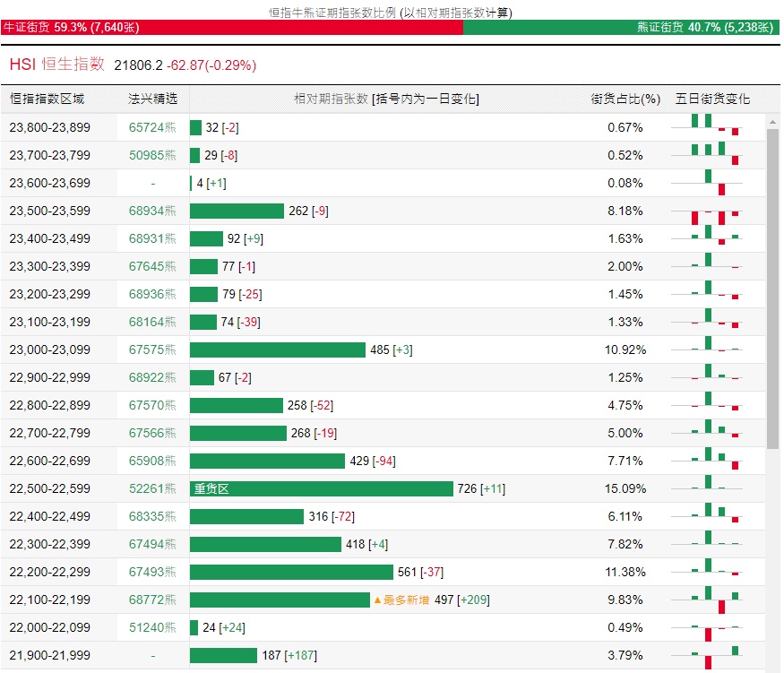This screenshot has width=784, height=673.
Task: Open the 51240熊 warrant link
Action: 152,627
